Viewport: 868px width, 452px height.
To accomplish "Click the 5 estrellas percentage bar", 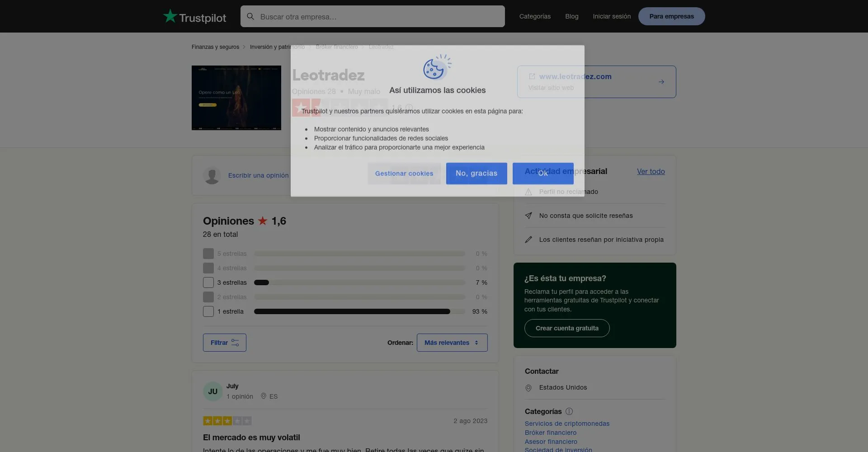I will pos(359,254).
